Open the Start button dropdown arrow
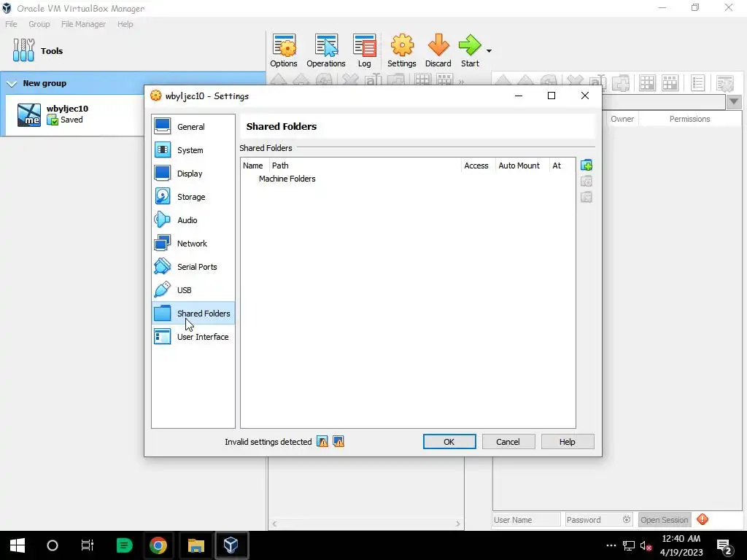 [489, 50]
